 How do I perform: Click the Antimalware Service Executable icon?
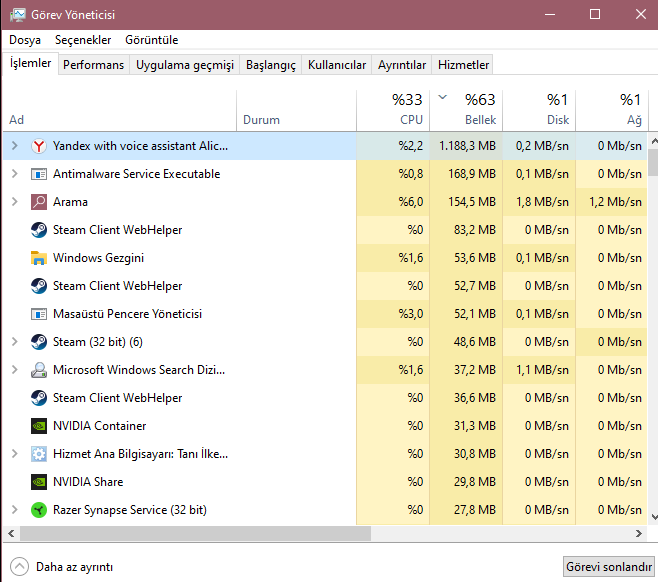pos(39,174)
